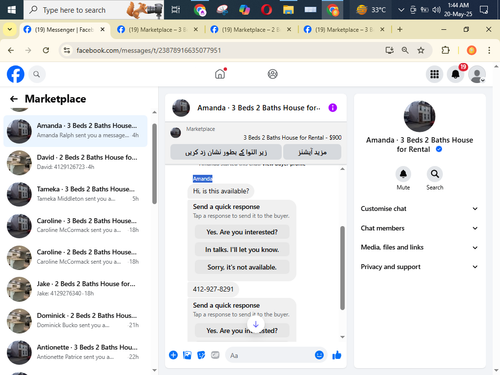Screen dimensions: 500x375
Task: Open conversation information purple icon
Action: click(333, 108)
